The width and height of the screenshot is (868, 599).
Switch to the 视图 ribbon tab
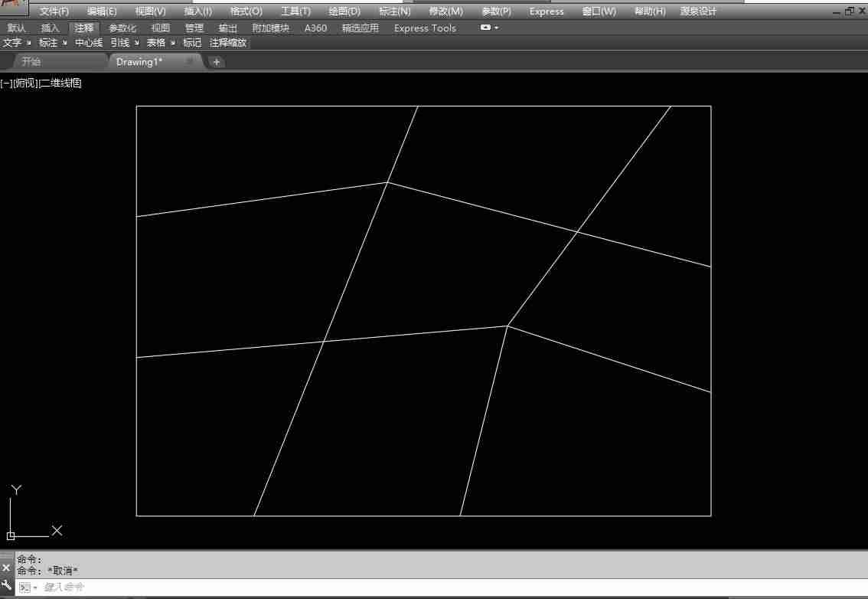[x=161, y=28]
